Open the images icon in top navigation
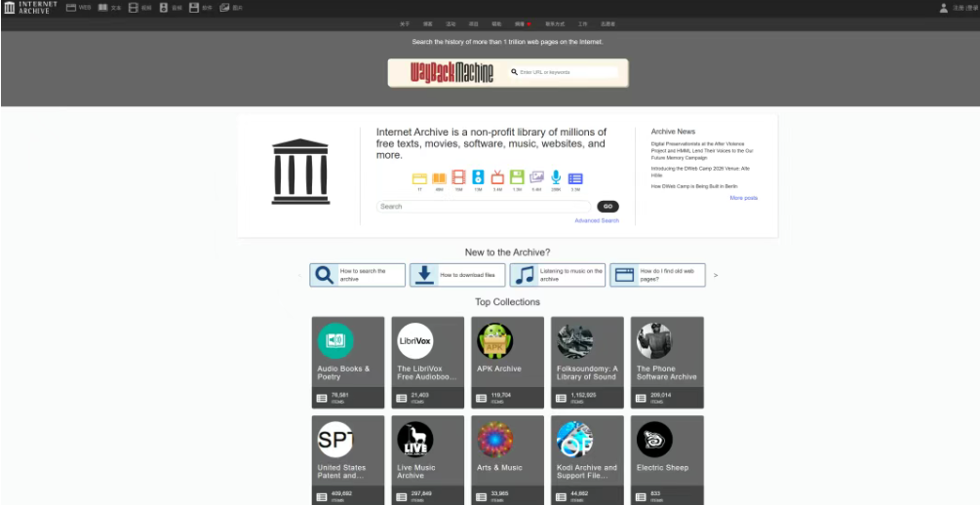Screen dimensions: 980x505 pyautogui.click(x=224, y=8)
